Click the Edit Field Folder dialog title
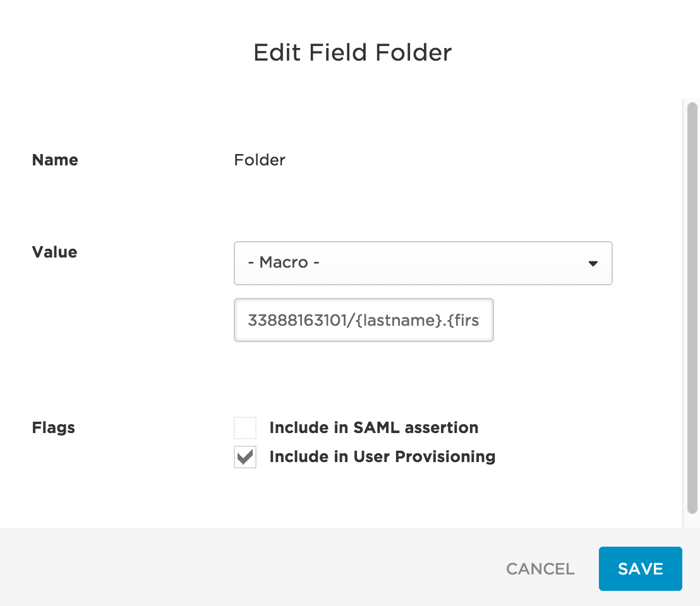Image resolution: width=700 pixels, height=606 pixels. [353, 52]
